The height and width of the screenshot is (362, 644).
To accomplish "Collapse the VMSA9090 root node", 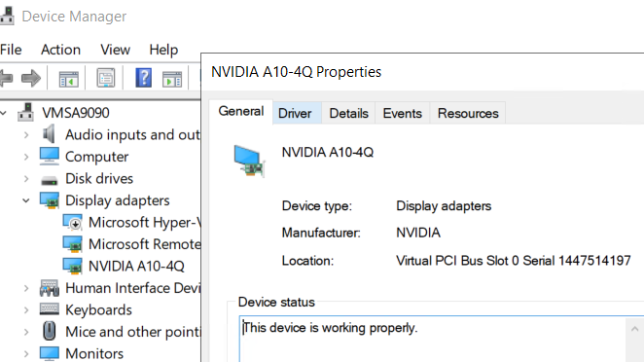I will pyautogui.click(x=3, y=112).
